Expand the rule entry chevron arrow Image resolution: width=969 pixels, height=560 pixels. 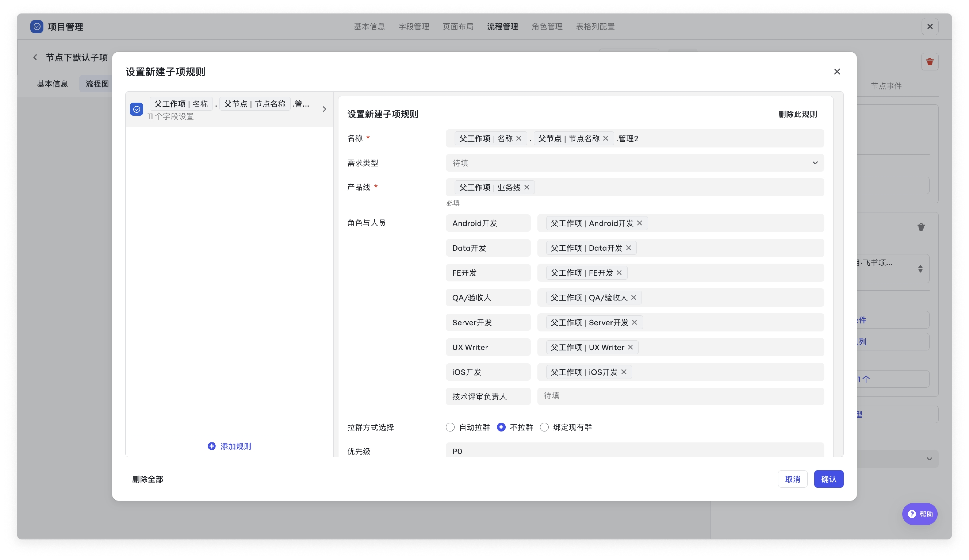(x=324, y=109)
